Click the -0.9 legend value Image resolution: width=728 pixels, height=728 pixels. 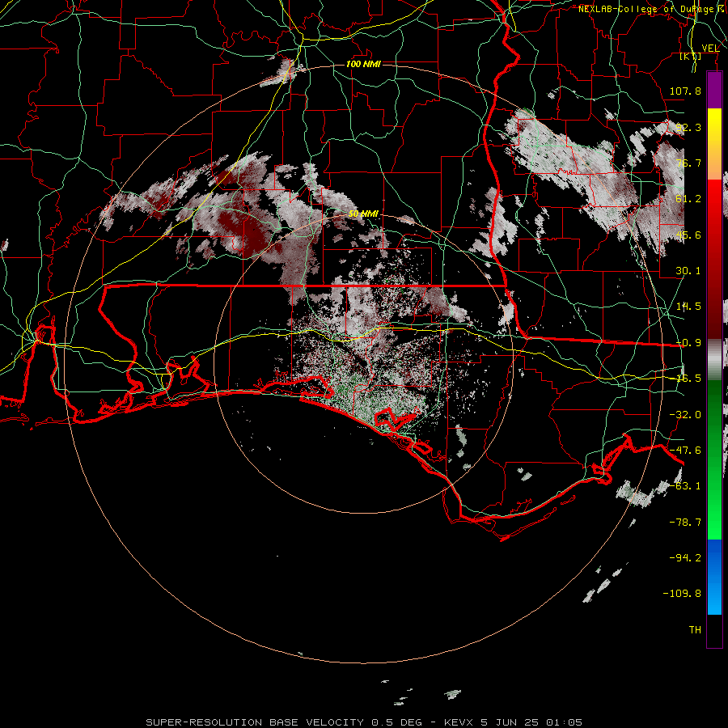(x=688, y=343)
